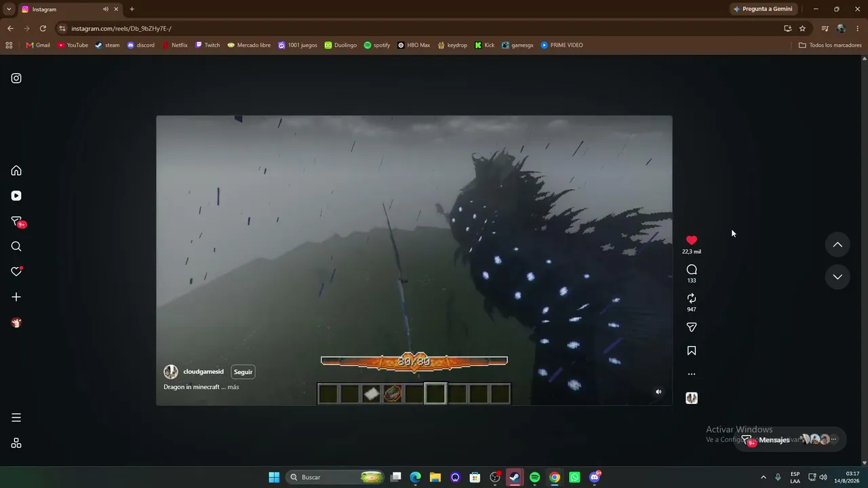Expand "Todos los marcadores" folder

(x=830, y=45)
